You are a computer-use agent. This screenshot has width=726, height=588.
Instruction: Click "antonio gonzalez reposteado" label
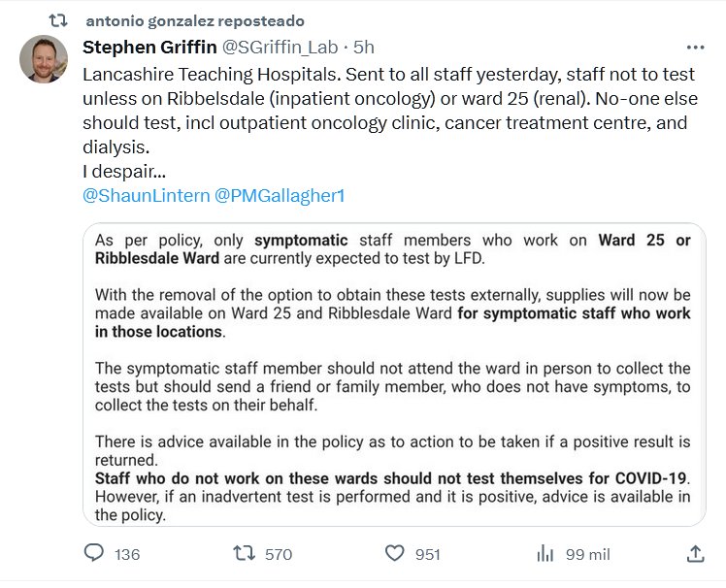click(x=194, y=20)
